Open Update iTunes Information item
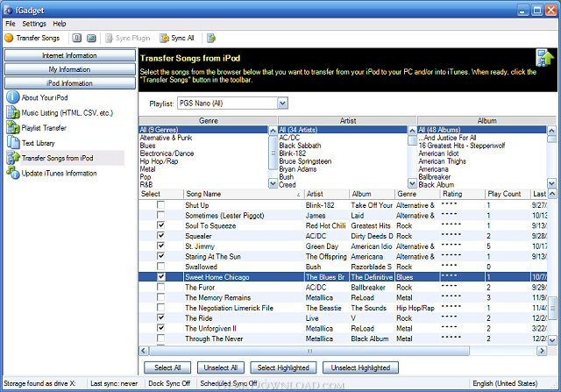Viewport: 561px width, 392px height. pos(13,173)
